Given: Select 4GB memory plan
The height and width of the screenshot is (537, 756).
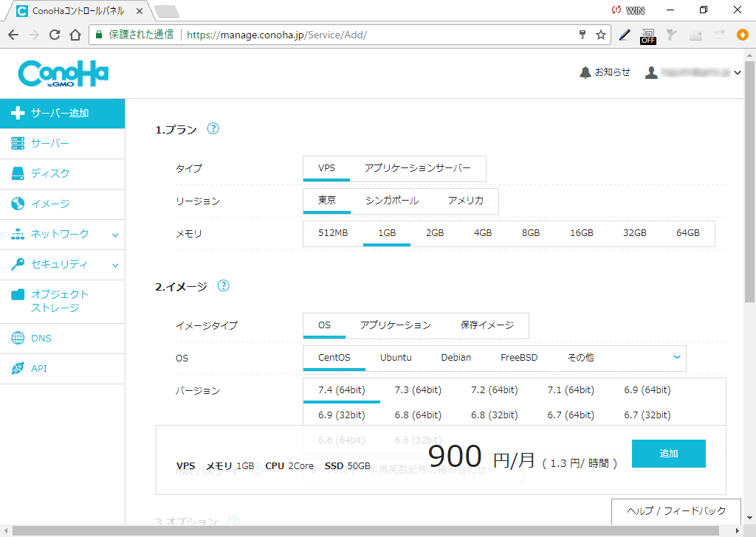Looking at the screenshot, I should 483,233.
